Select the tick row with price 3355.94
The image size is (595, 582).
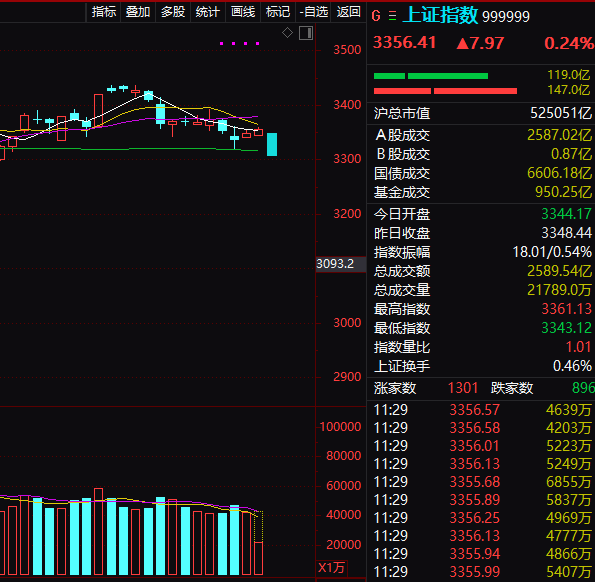(x=482, y=554)
